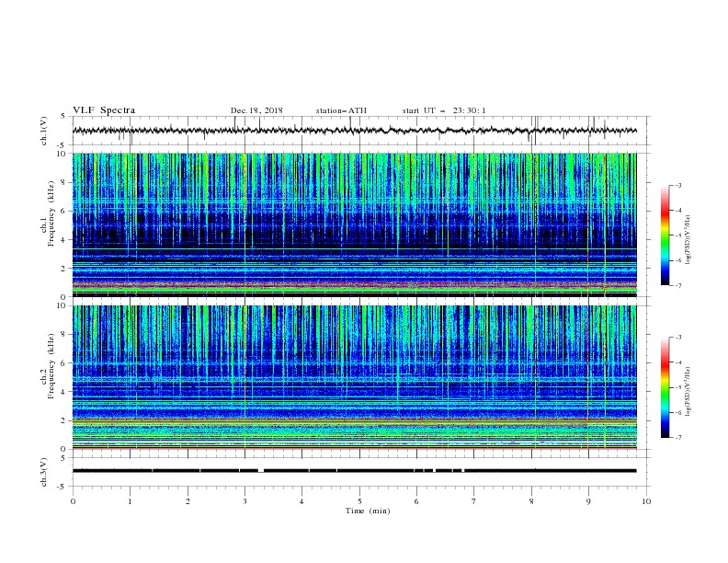Click the ch.1 voltage waveform trace

355,131
